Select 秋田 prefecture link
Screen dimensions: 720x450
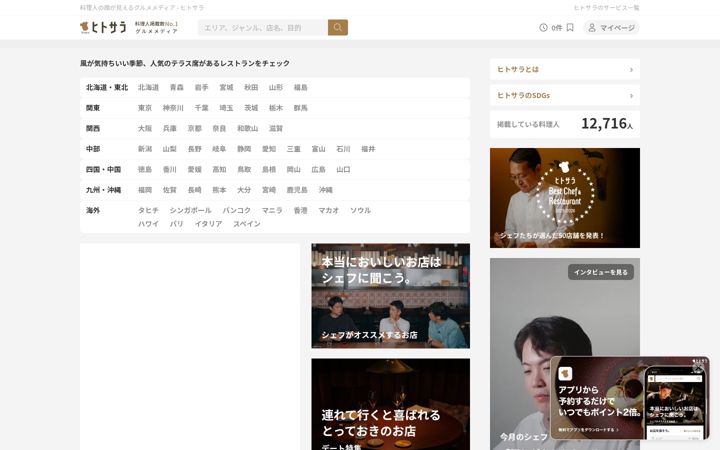(x=251, y=87)
